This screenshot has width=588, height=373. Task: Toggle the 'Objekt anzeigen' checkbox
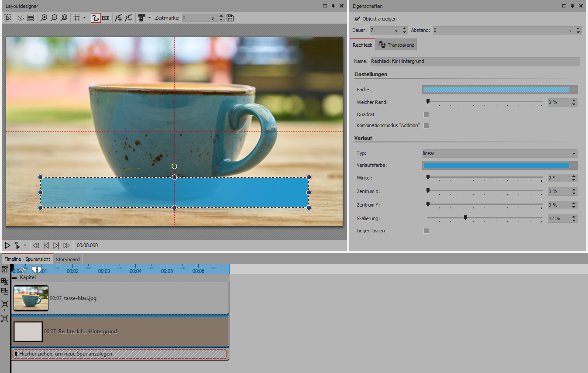[357, 19]
